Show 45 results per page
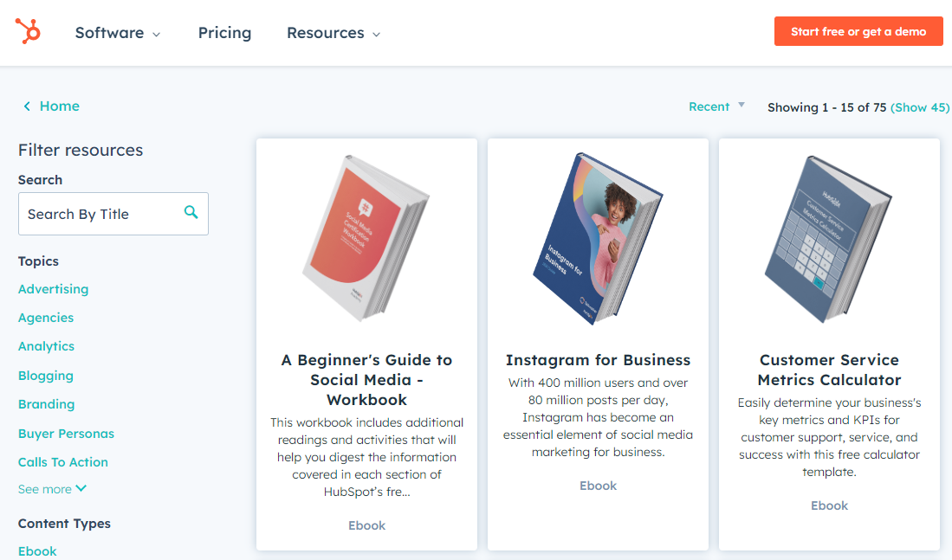This screenshot has height=560, width=952. coord(920,107)
